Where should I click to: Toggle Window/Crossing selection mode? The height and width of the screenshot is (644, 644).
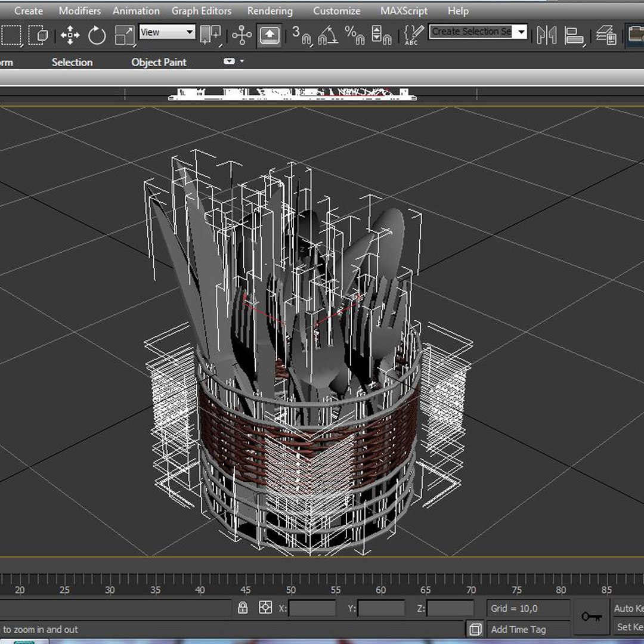[38, 35]
